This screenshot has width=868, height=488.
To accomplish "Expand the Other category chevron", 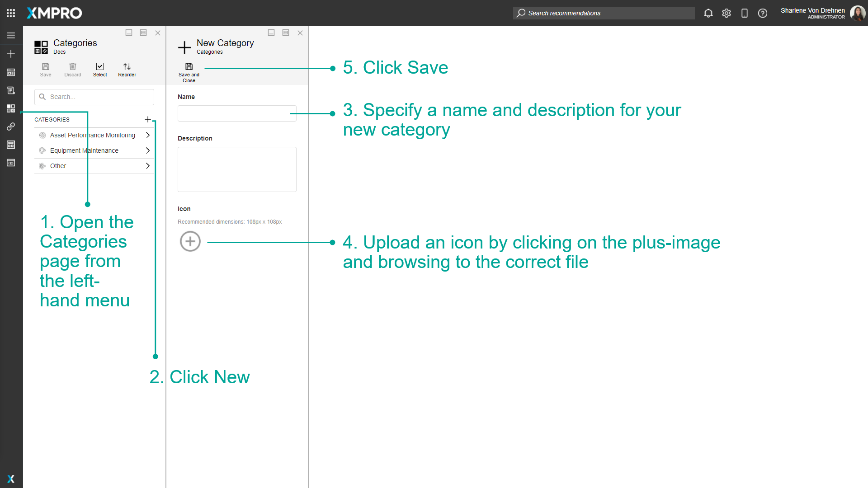I will tap(147, 166).
